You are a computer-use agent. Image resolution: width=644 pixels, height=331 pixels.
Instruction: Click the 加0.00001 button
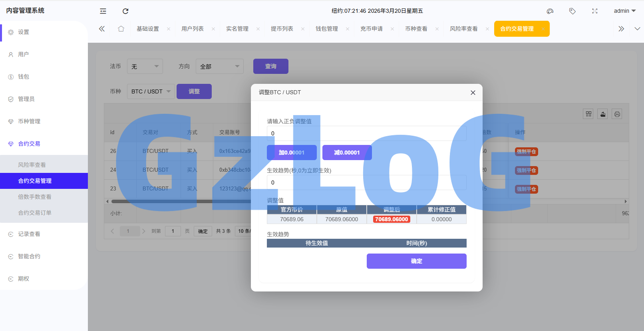(292, 153)
